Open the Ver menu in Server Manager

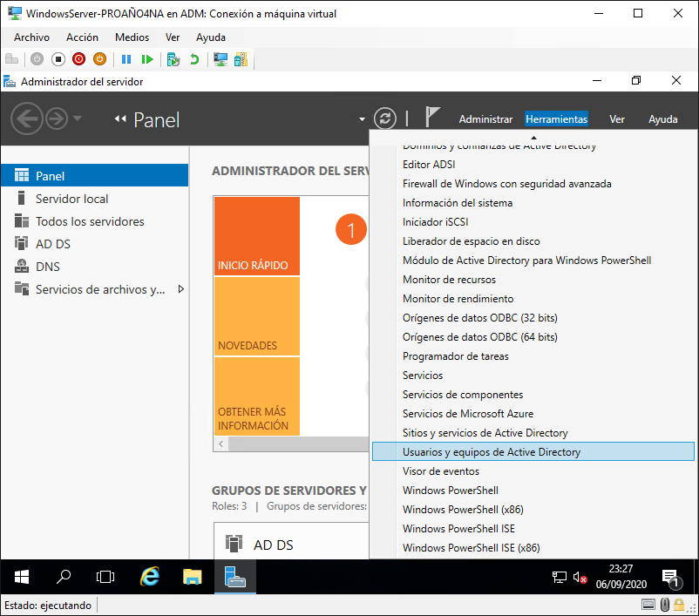pos(617,119)
